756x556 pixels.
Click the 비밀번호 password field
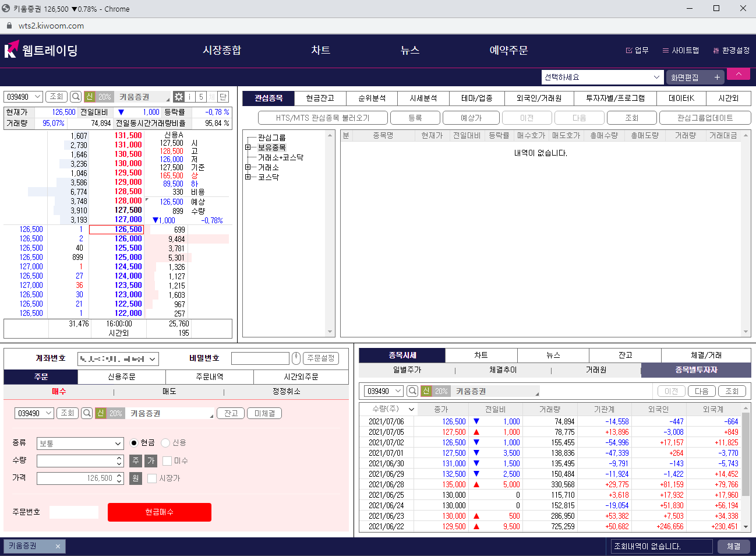pos(260,358)
